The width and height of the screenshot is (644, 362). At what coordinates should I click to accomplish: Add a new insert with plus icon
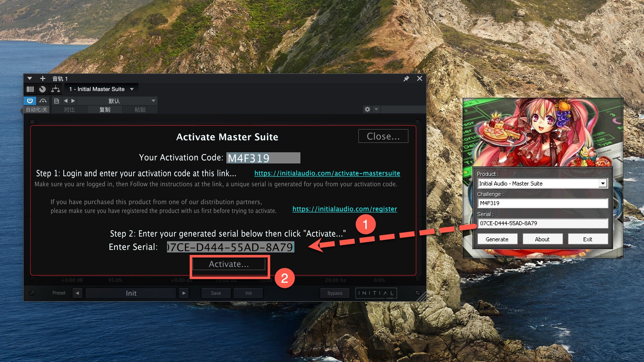43,78
